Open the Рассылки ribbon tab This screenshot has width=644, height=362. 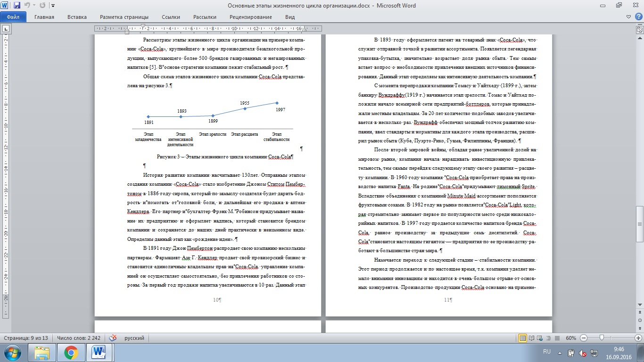[x=205, y=17]
